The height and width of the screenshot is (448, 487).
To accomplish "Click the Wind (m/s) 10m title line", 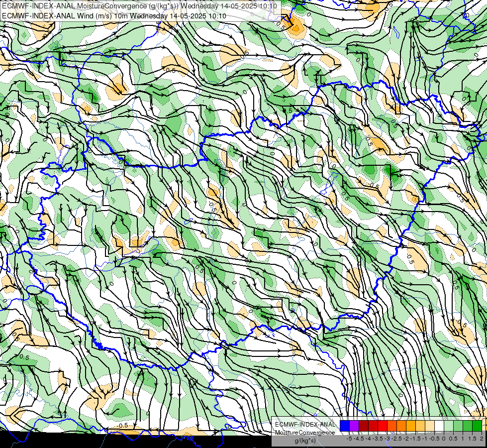I will 114,16.
